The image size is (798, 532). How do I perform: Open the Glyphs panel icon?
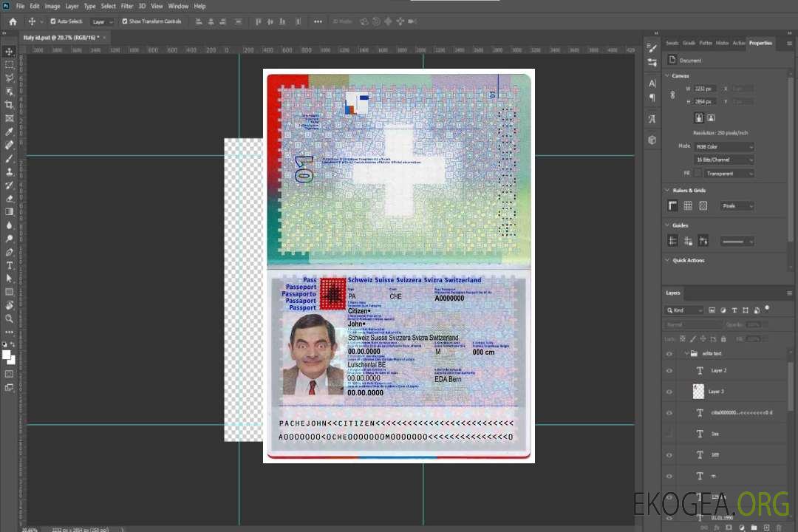click(x=652, y=119)
